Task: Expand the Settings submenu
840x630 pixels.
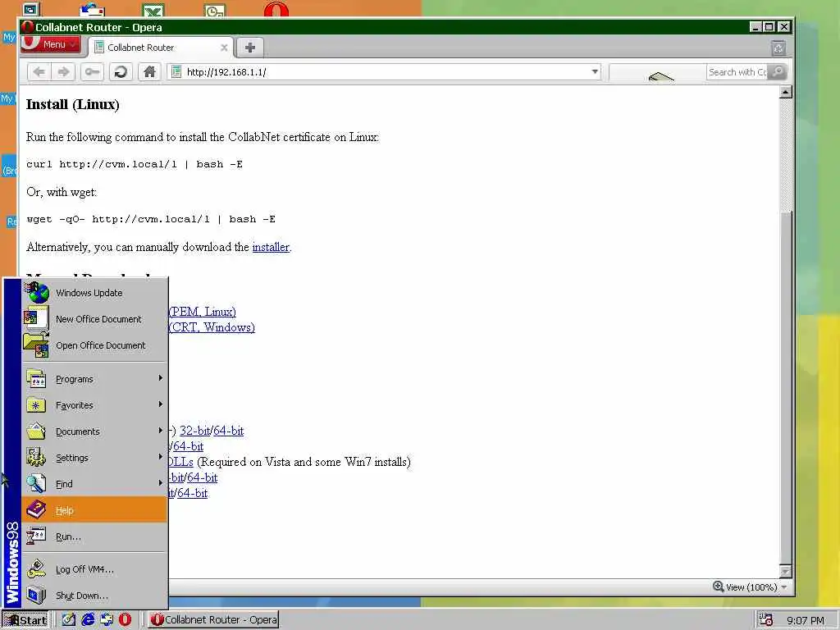Action: click(94, 458)
